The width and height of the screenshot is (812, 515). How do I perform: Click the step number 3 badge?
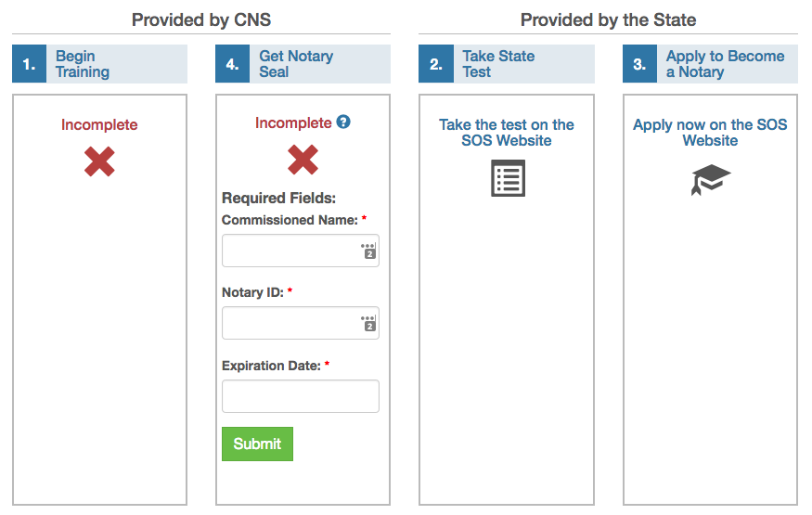coord(639,64)
